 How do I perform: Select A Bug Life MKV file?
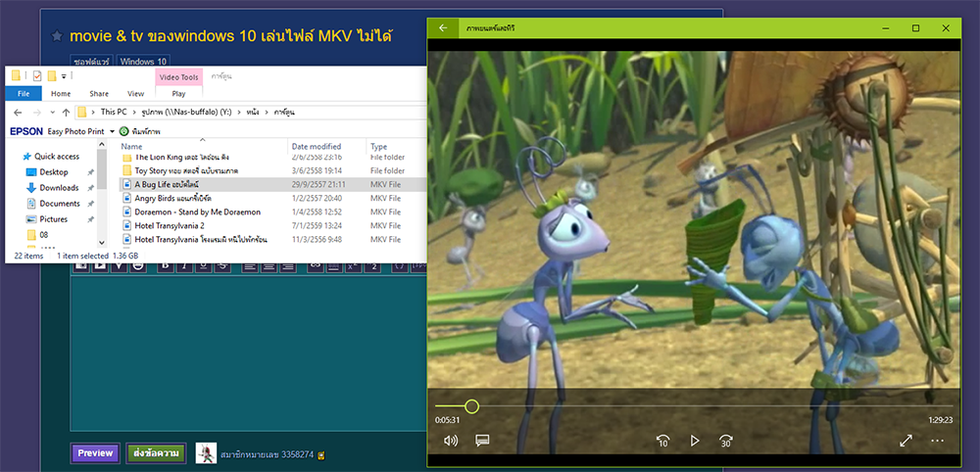click(x=272, y=184)
